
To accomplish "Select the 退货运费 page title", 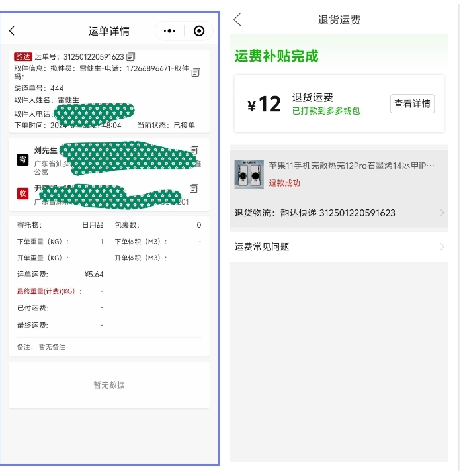I will coord(339,20).
